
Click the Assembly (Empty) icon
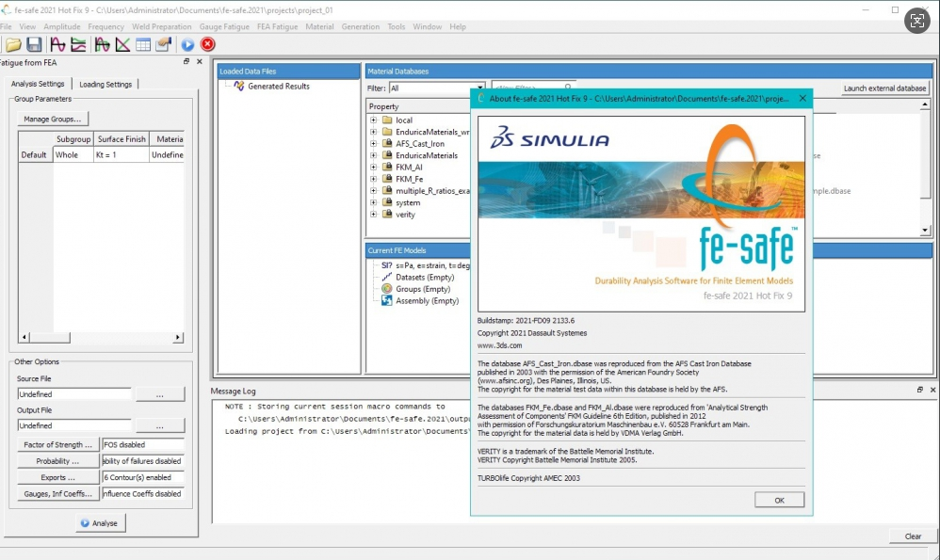point(387,300)
